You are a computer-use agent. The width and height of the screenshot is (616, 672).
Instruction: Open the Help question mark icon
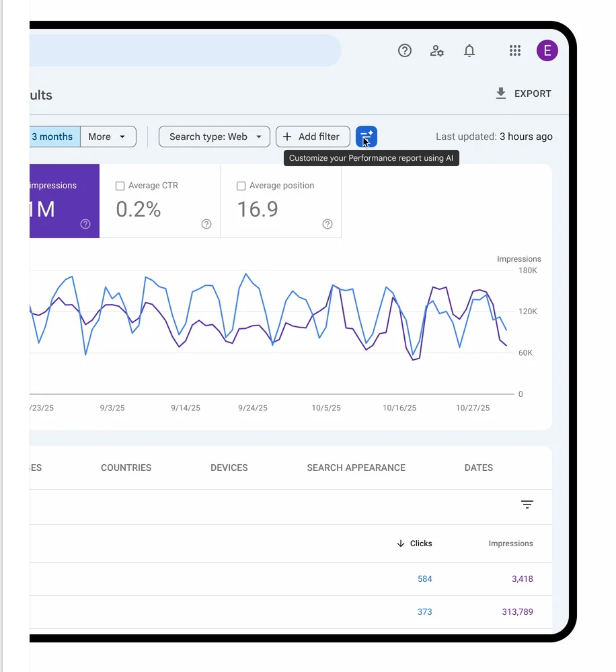coord(405,50)
